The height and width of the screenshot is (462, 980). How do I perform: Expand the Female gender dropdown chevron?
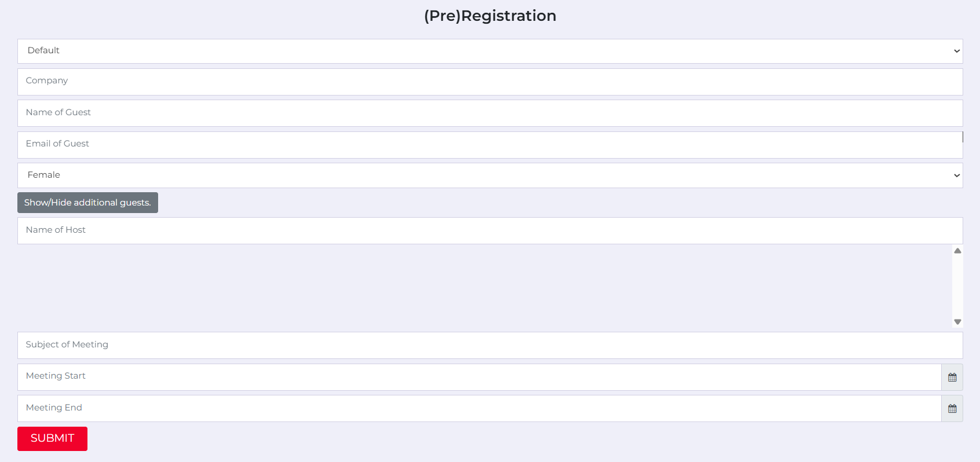(957, 175)
